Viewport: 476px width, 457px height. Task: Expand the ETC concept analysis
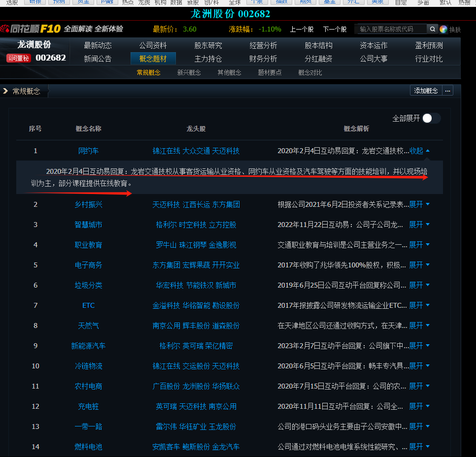point(419,305)
